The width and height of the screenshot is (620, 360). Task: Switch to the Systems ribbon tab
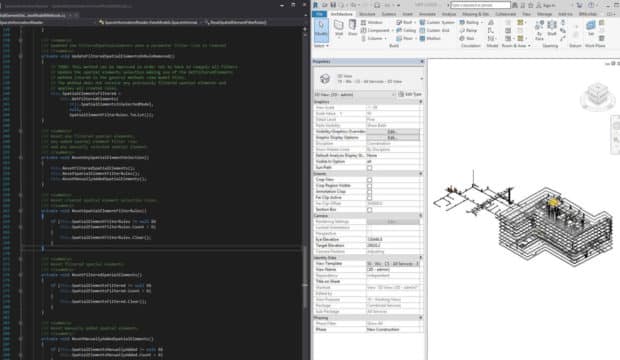click(x=389, y=14)
